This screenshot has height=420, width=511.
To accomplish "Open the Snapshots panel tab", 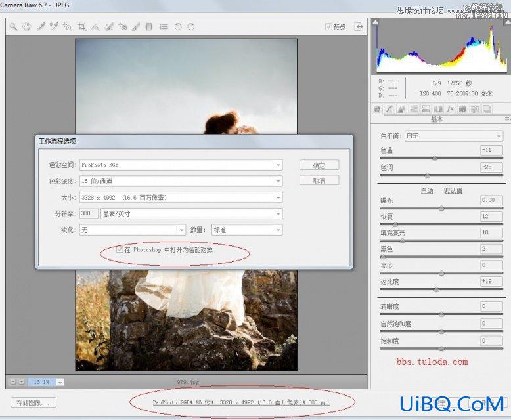I will (x=487, y=109).
